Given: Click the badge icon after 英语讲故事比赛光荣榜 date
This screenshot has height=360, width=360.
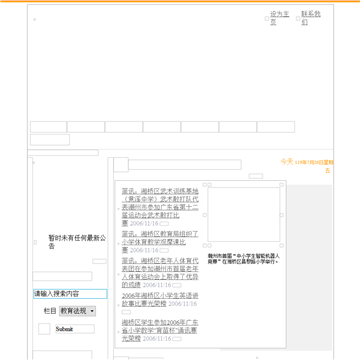Looking at the screenshot, I should click(126, 312).
